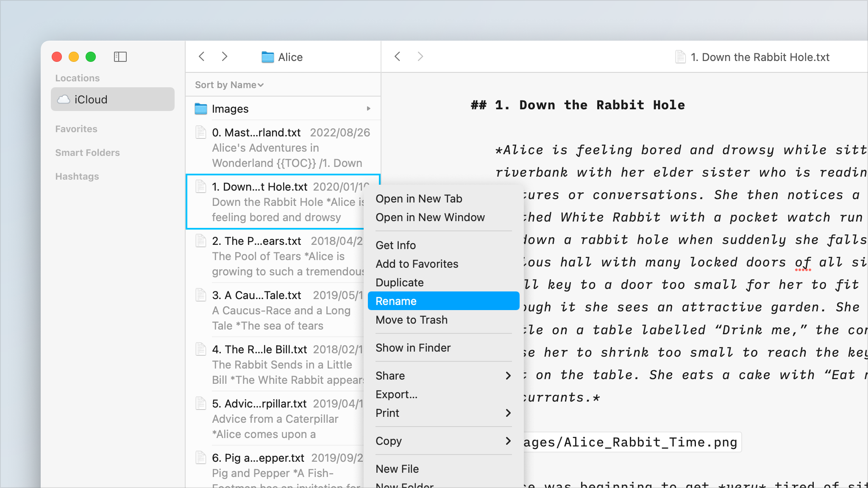Go forward in the file list navigation
868x488 pixels.
pyautogui.click(x=225, y=56)
